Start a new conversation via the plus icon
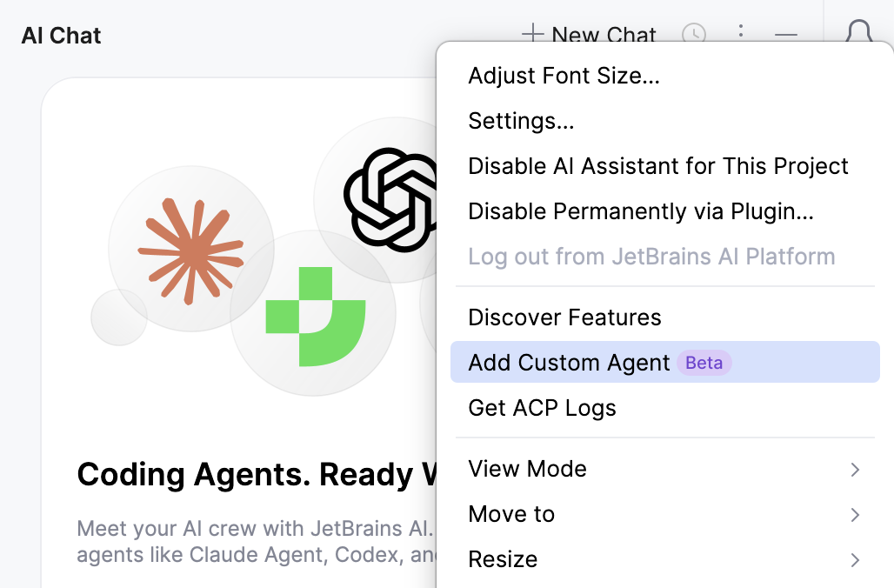Image resolution: width=894 pixels, height=588 pixels. [531, 35]
